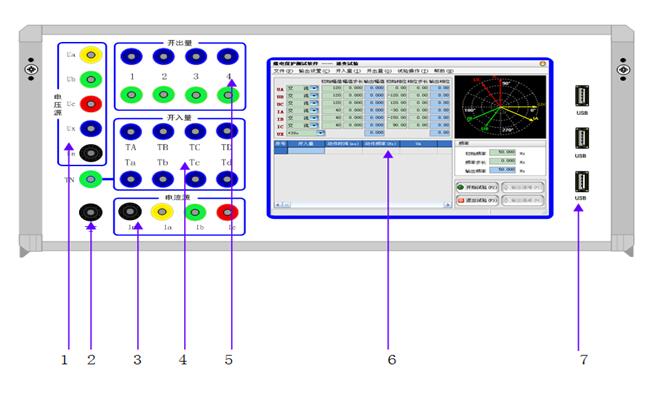Open the UA row type dropdown
The image size is (660, 397).
click(x=314, y=88)
